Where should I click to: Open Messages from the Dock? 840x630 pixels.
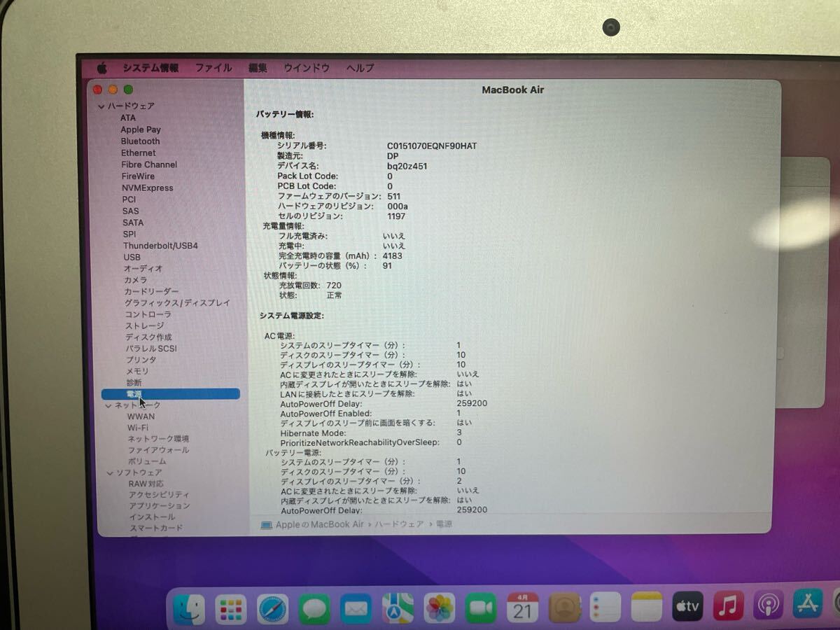314,609
